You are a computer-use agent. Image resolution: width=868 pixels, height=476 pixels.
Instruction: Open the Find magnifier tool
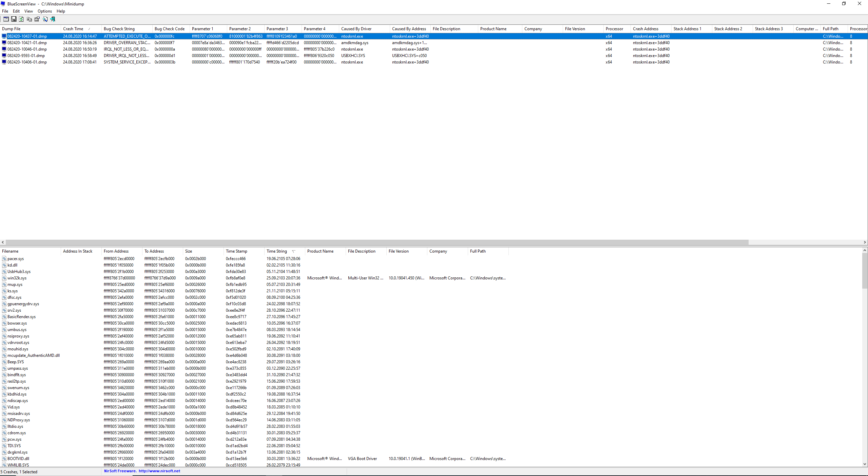[45, 19]
